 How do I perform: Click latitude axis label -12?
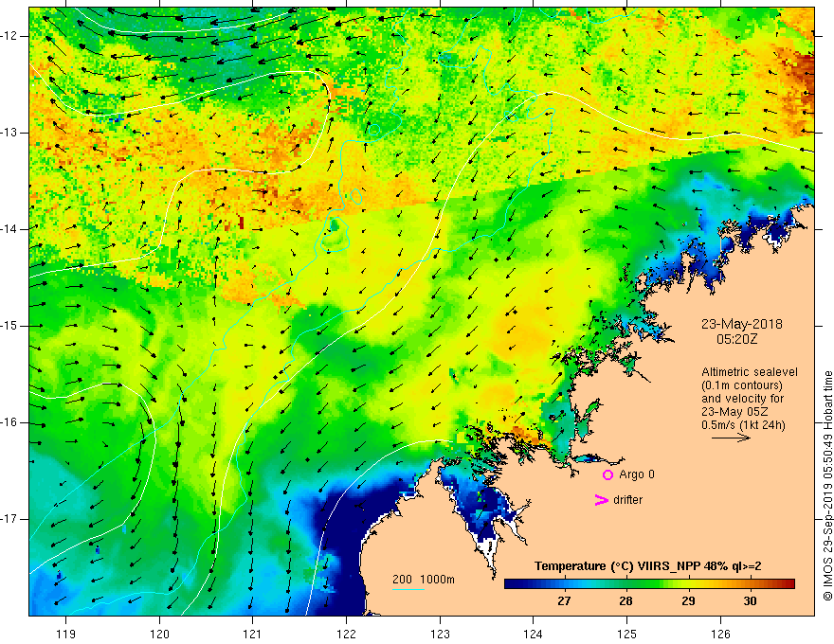[x=10, y=36]
